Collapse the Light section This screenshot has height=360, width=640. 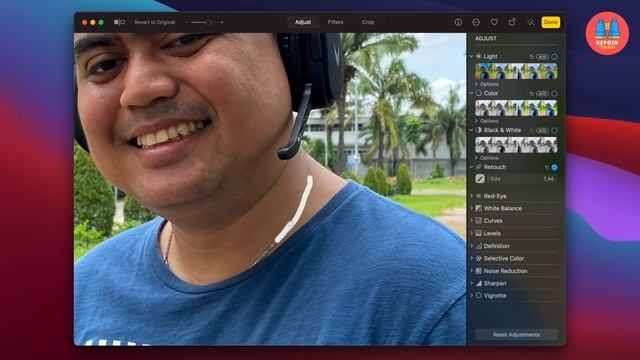[472, 56]
